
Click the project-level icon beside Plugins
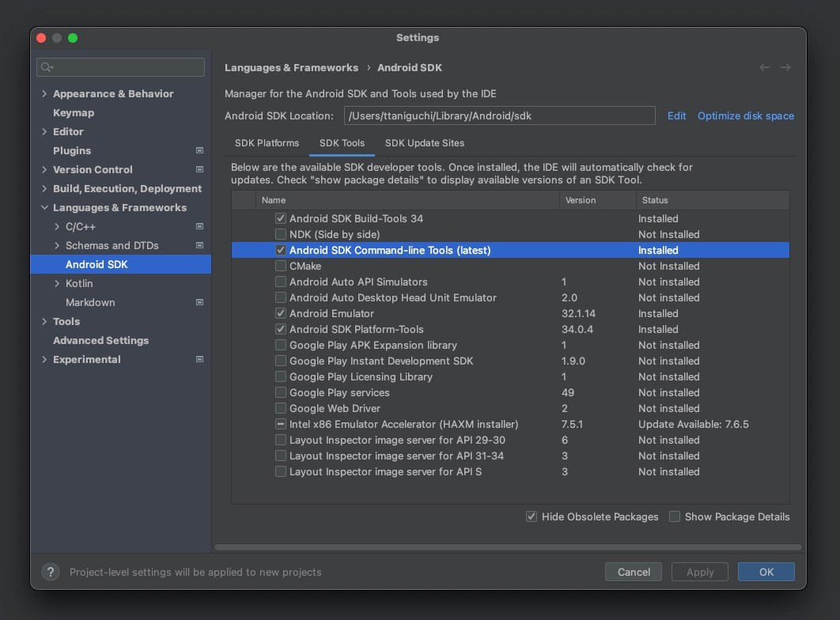tap(199, 150)
